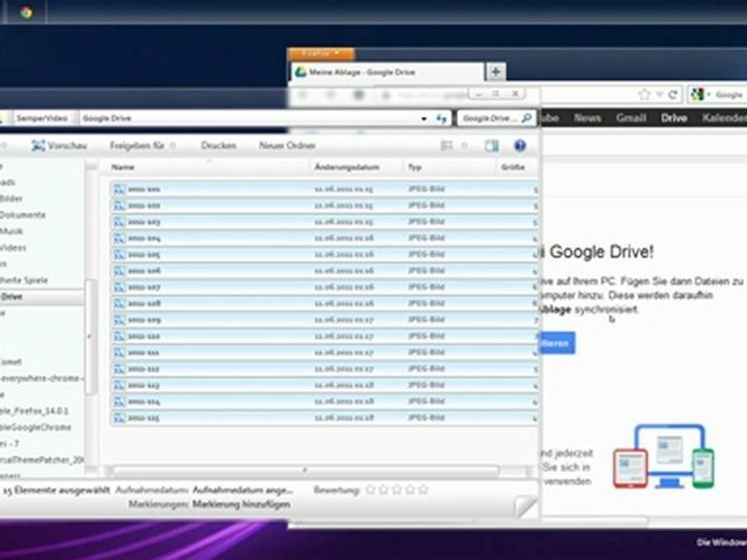The height and width of the screenshot is (560, 747).
Task: Open the Freigeben für dropdown
Action: (142, 145)
